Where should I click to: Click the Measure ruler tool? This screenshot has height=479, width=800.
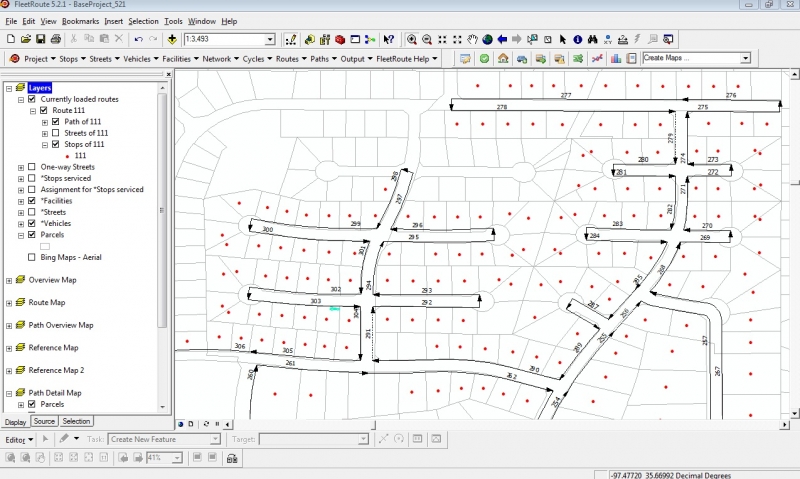click(x=622, y=39)
